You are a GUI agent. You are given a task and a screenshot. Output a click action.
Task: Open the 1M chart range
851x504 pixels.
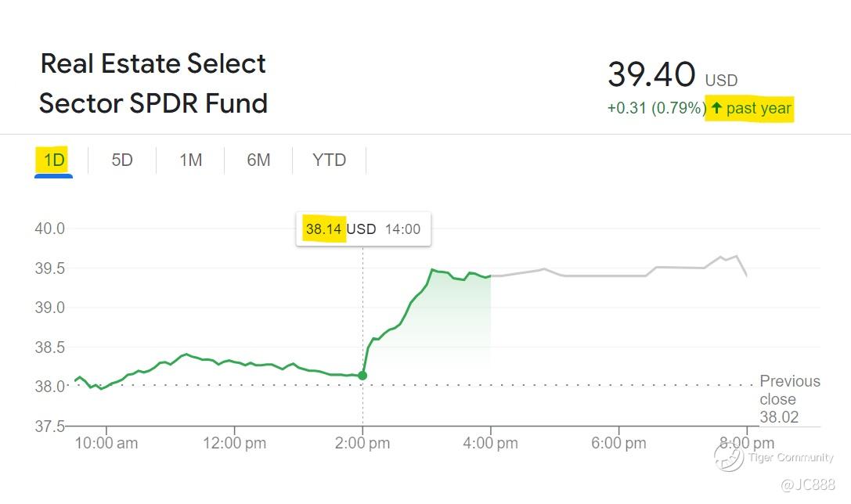(x=190, y=160)
